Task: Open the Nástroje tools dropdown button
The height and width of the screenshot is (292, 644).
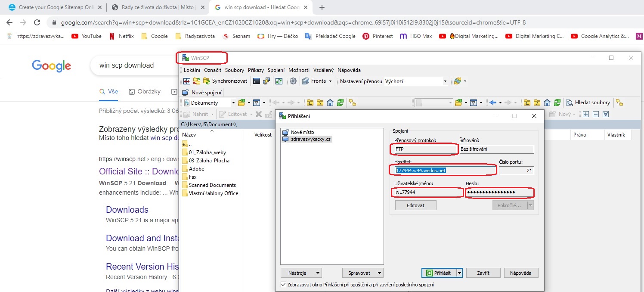Action: pos(301,273)
